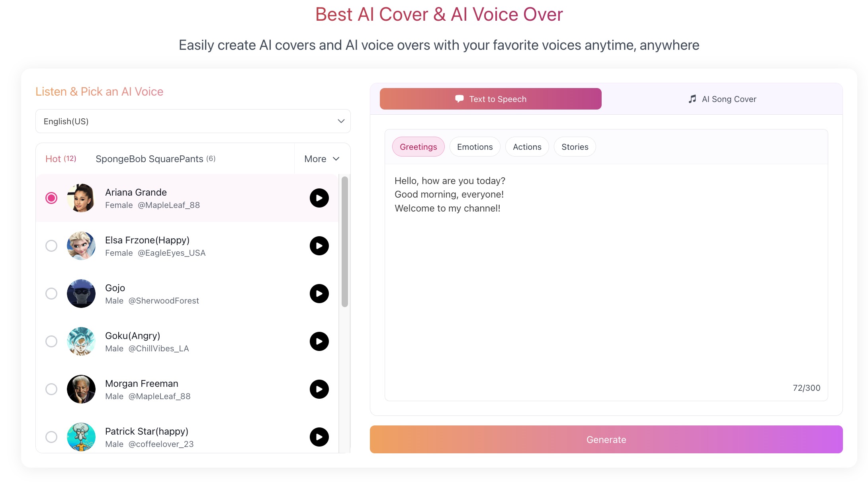868x482 pixels.
Task: Listen to the Morgan Freeman voice sample
Action: click(x=319, y=389)
